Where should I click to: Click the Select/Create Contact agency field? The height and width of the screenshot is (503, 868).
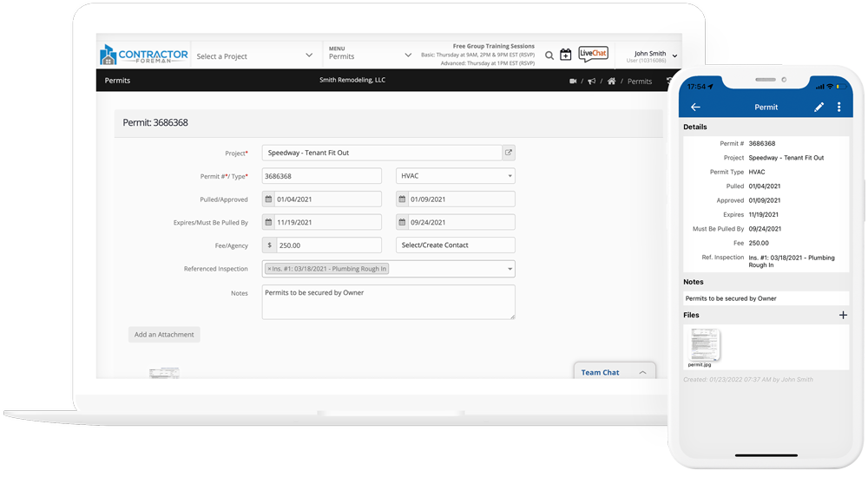coord(455,245)
